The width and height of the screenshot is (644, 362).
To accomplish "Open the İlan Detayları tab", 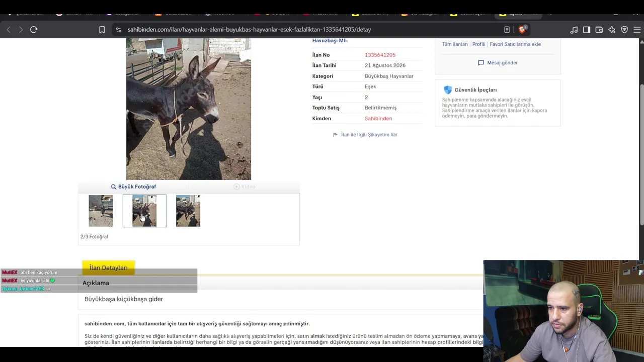I will click(109, 268).
